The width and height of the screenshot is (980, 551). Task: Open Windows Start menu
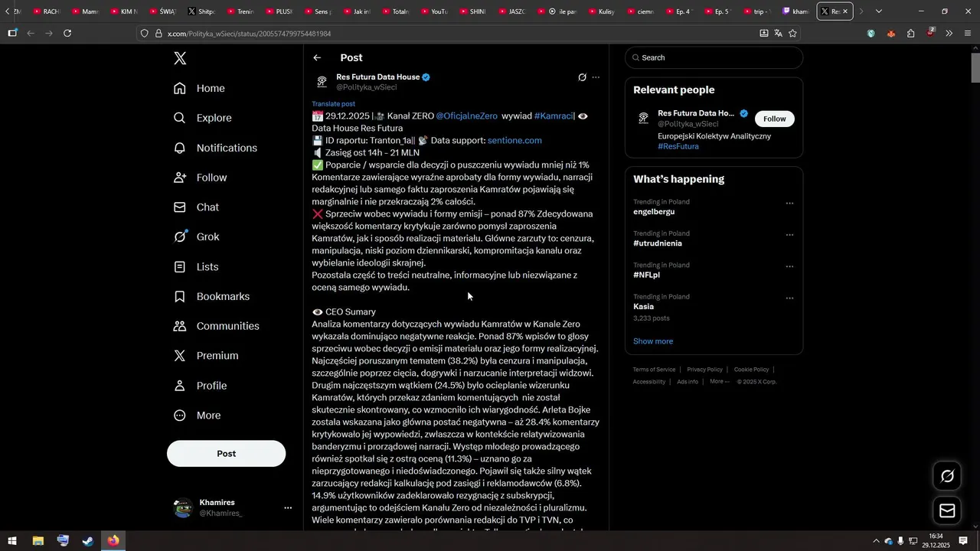[12, 541]
